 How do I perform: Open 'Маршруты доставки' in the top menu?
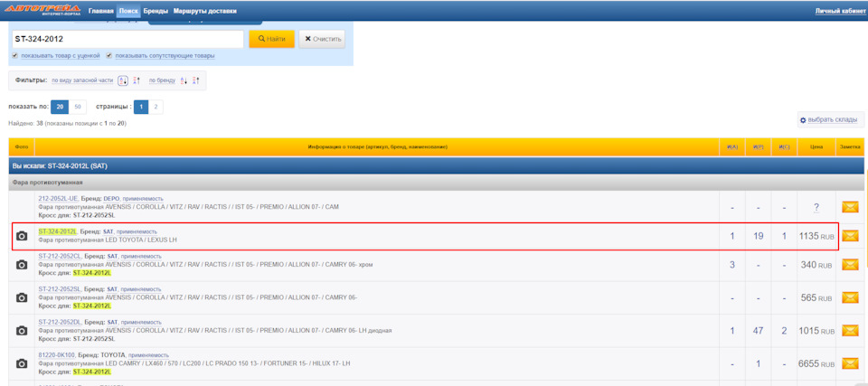pos(204,12)
